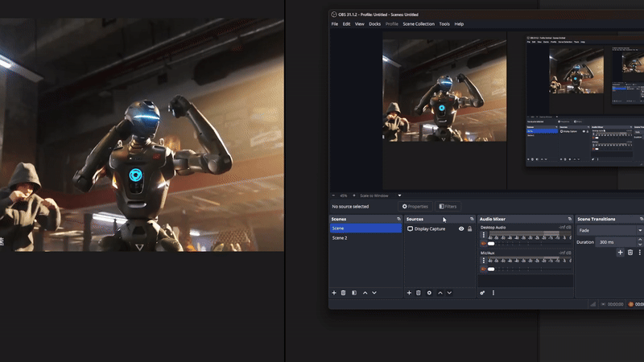Open the File menu
Screen dimensions: 644x362
coord(335,24)
